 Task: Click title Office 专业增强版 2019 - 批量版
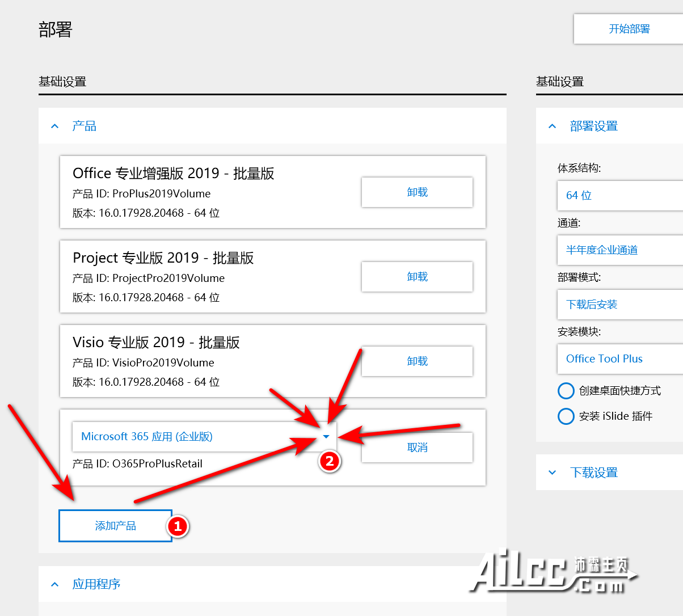(x=174, y=174)
